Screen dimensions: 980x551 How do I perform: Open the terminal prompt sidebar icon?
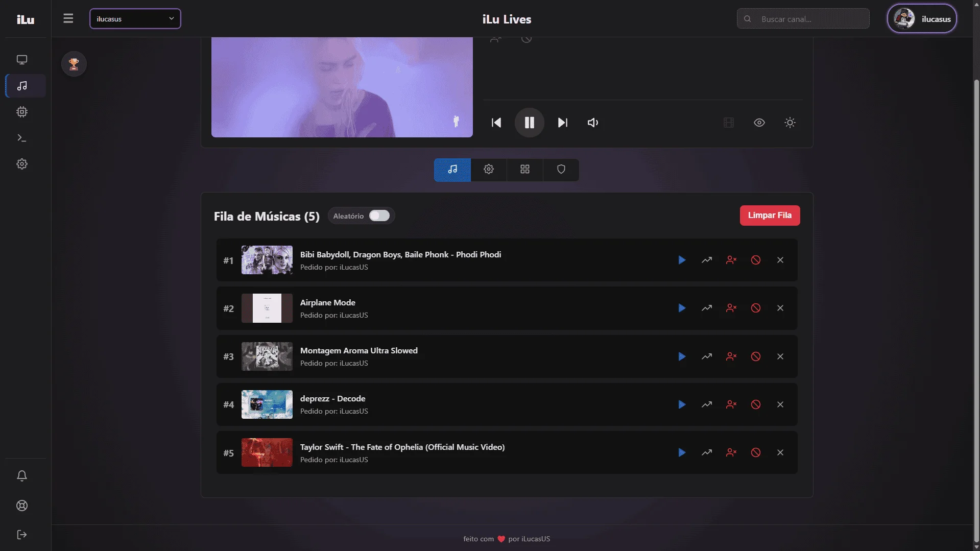(x=22, y=138)
